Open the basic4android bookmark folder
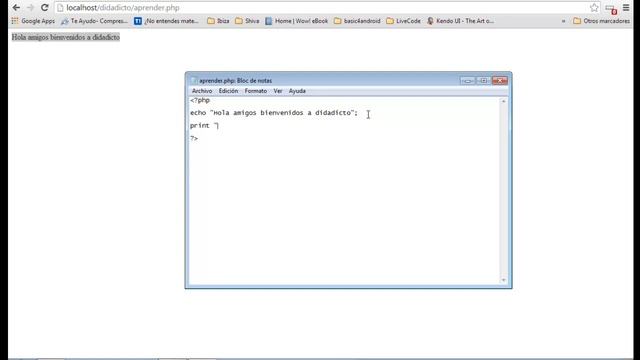 point(357,21)
